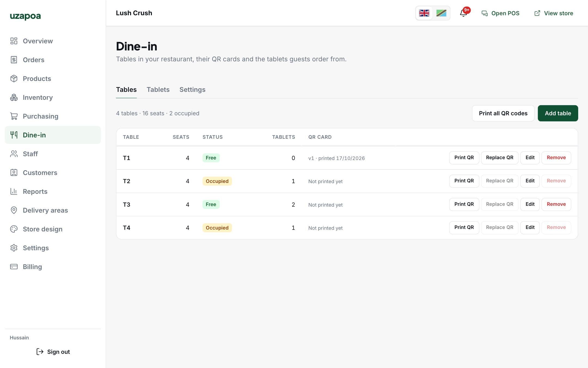Click the Sign out arrow icon
Screen dimensions: 588x368
pyautogui.click(x=40, y=352)
